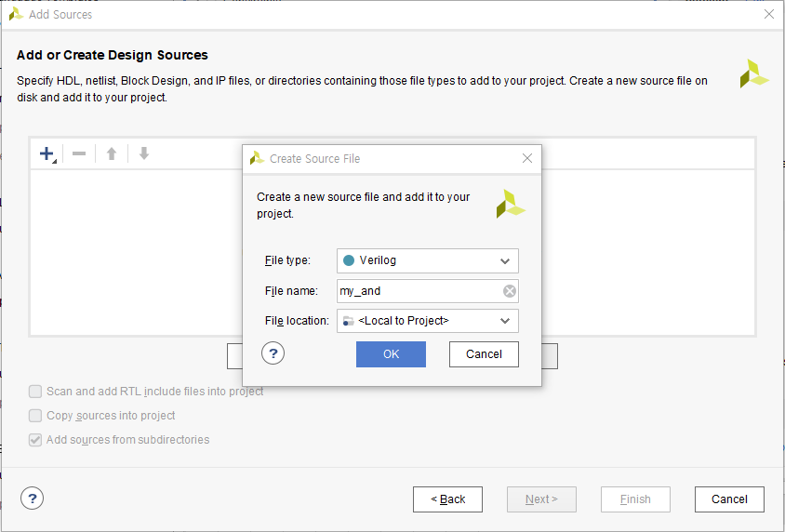
Task: Open help in Add Sources wizard
Action: point(32,499)
